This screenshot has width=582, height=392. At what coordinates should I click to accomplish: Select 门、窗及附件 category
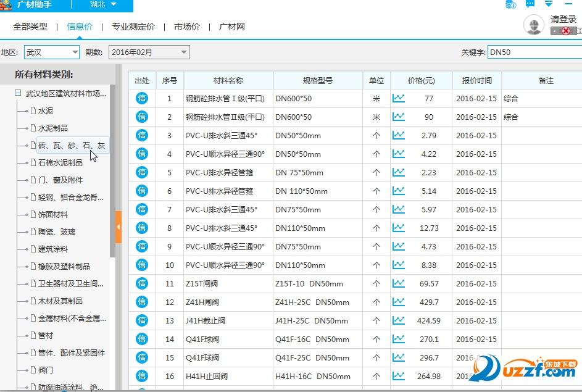click(60, 180)
